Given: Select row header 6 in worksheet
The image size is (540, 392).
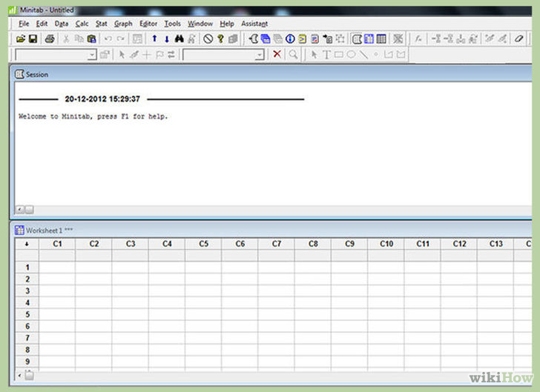Looking at the screenshot, I should [x=27, y=326].
